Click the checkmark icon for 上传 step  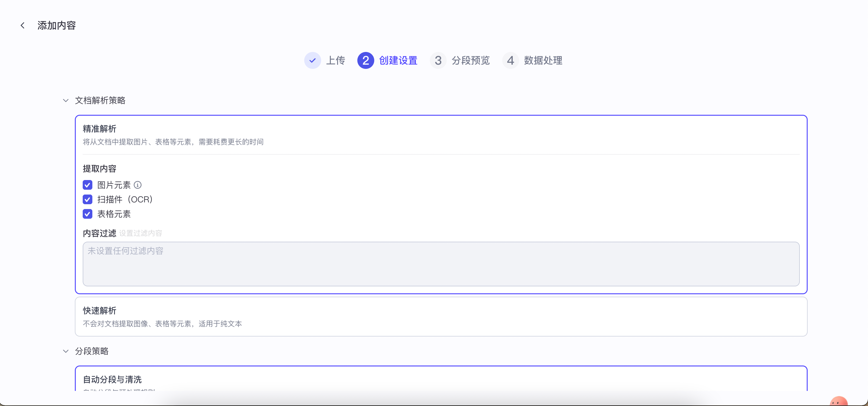(312, 61)
